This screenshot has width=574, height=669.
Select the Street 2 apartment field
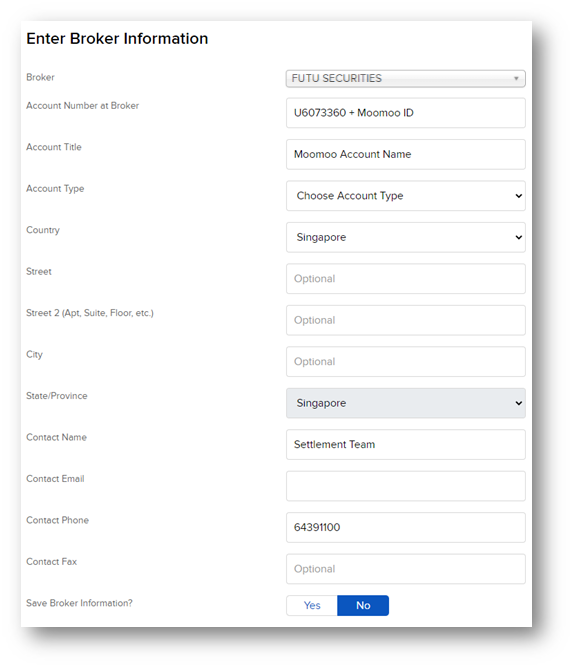(x=405, y=320)
